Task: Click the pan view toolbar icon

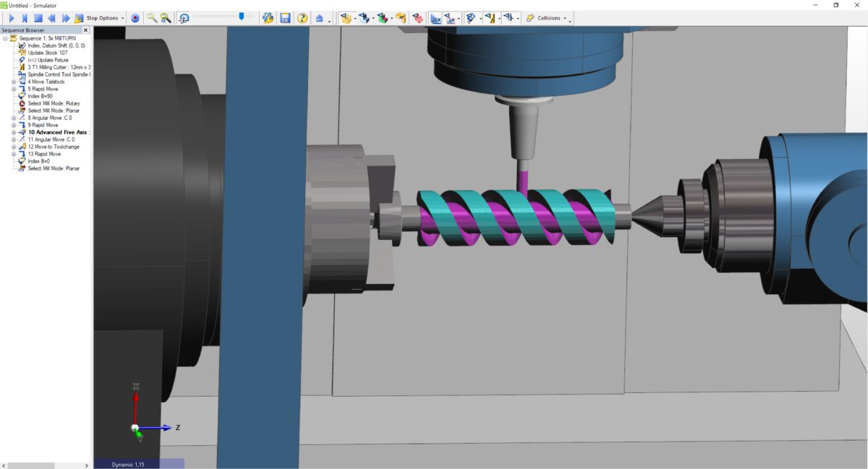Action: [x=184, y=19]
